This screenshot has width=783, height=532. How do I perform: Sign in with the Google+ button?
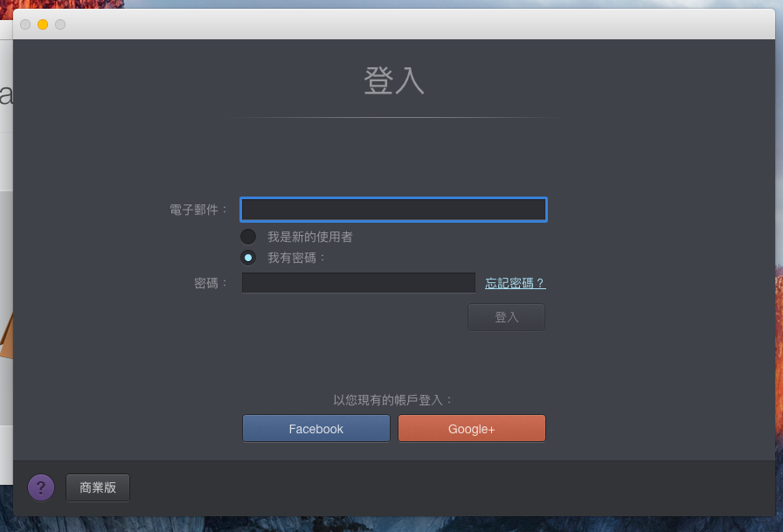click(471, 428)
